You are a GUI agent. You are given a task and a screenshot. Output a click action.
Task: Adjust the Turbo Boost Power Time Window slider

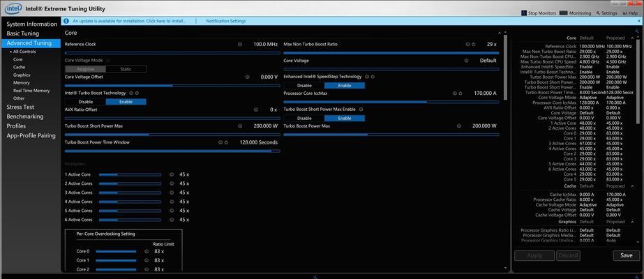click(x=172, y=151)
